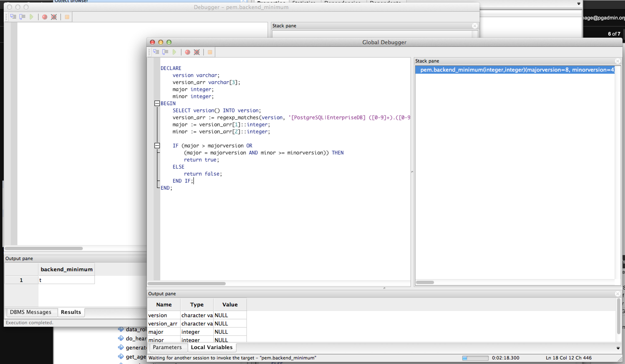The width and height of the screenshot is (625, 364).
Task: Clear all breakpoints in Global Debugger toolbar
Action: pos(197,52)
